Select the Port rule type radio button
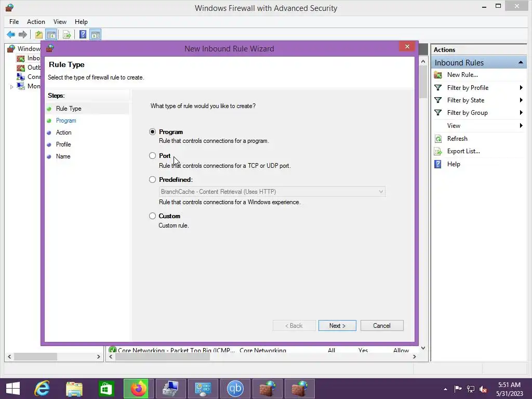The image size is (532, 399). [152, 156]
